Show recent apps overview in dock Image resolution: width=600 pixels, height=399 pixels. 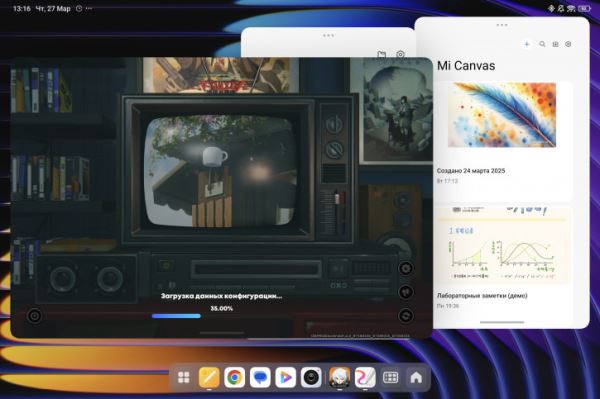tap(390, 377)
